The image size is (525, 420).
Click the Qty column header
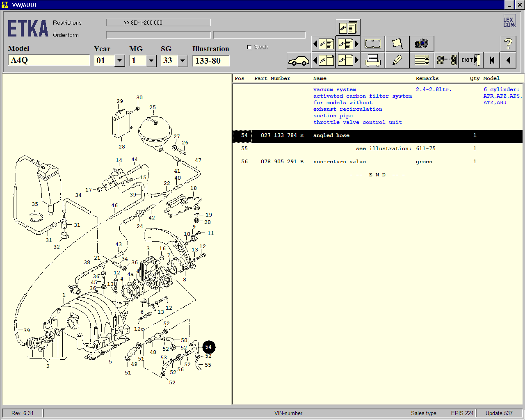pos(475,78)
